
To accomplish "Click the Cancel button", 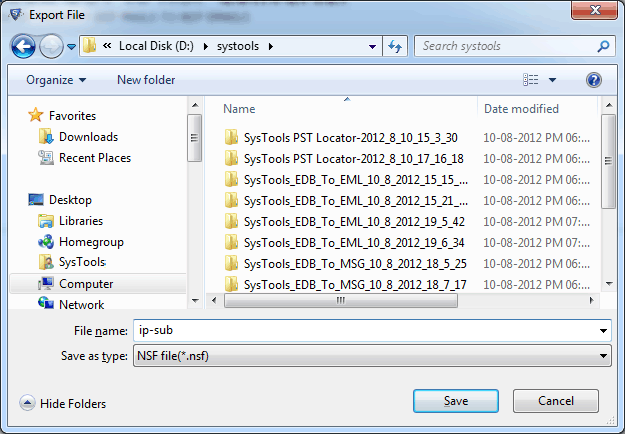I will [x=556, y=401].
